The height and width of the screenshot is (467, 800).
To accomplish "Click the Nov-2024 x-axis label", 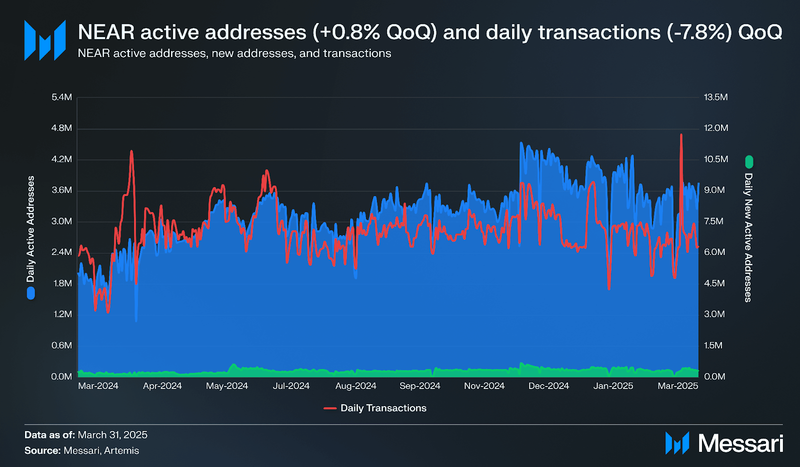I will (484, 386).
